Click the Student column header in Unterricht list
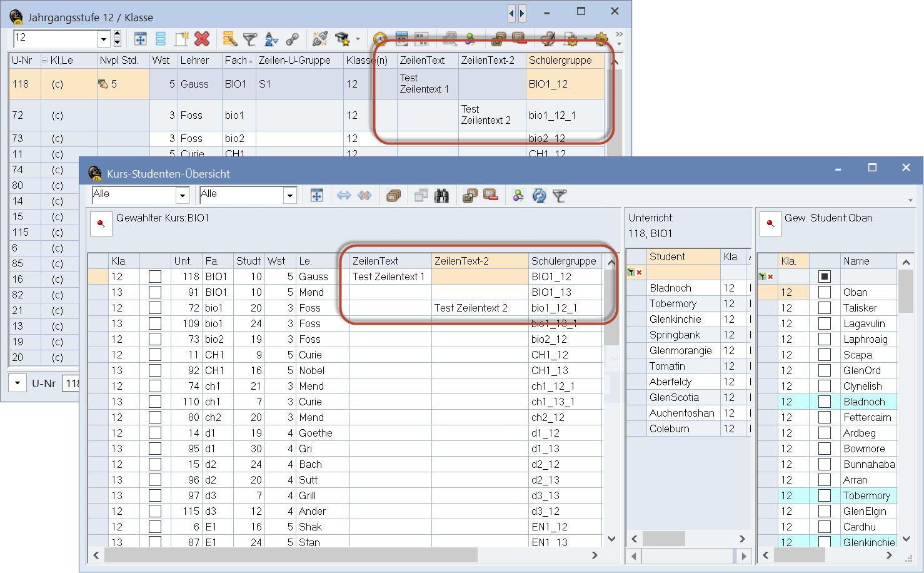 pos(683,256)
